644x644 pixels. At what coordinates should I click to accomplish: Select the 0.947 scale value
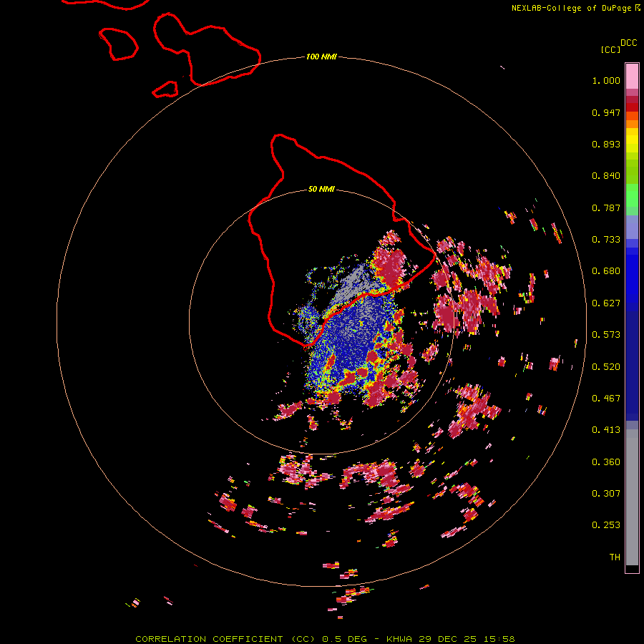click(x=606, y=112)
